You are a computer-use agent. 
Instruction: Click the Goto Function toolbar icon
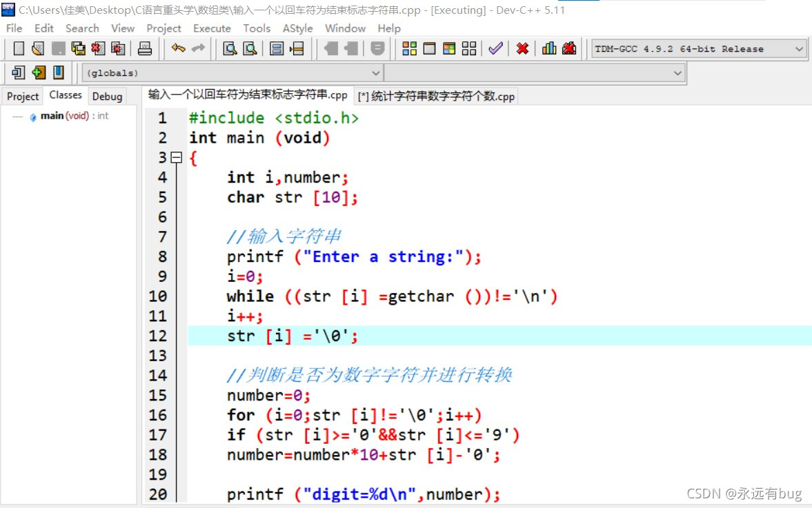277,49
